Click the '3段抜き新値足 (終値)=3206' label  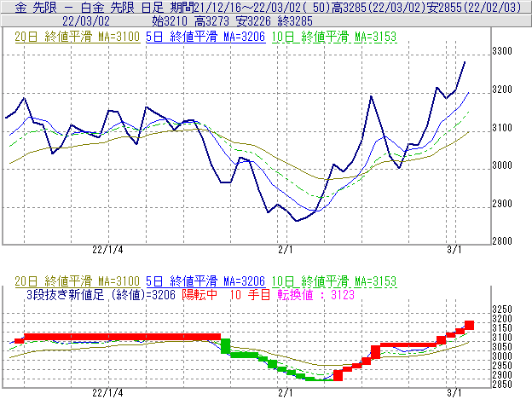pos(101,294)
